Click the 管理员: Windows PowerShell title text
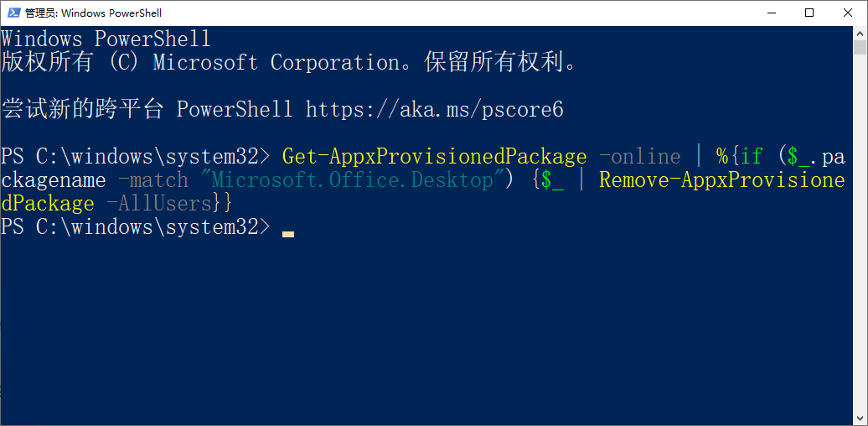868x426 pixels. pos(93,13)
